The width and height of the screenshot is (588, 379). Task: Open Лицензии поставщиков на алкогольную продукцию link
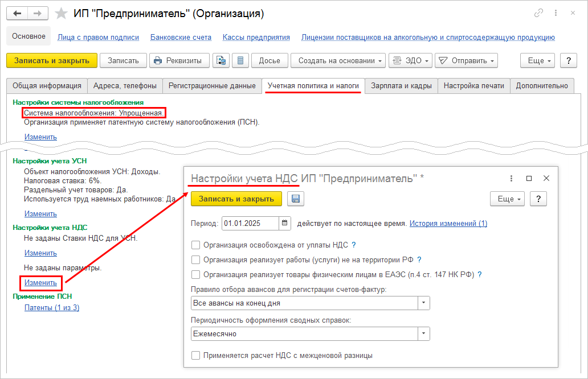[x=428, y=38]
